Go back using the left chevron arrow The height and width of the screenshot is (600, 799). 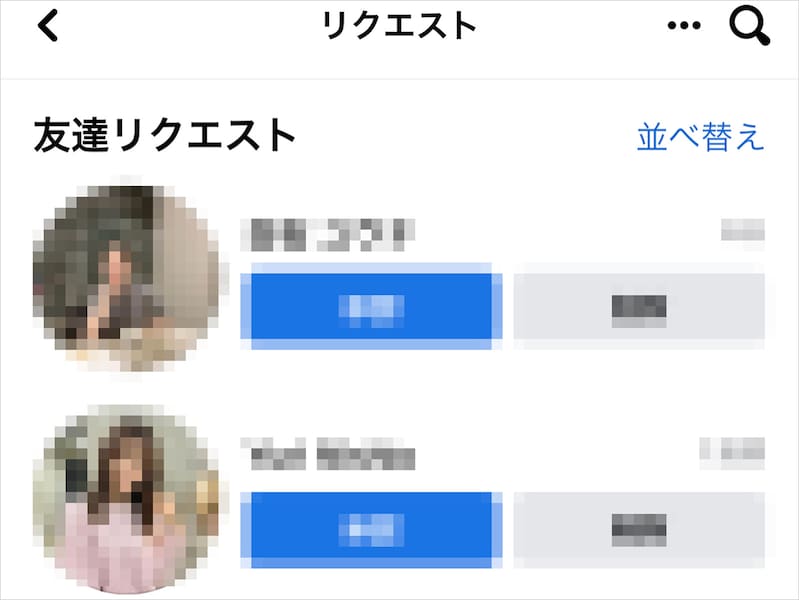click(x=49, y=25)
